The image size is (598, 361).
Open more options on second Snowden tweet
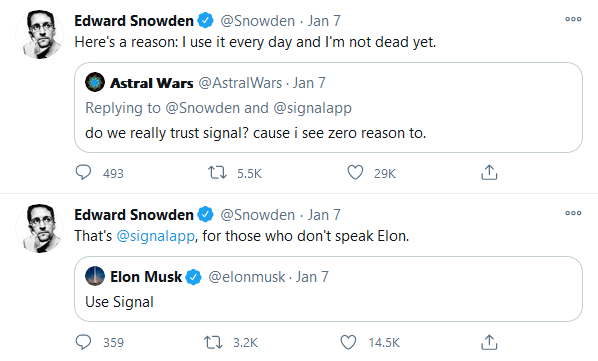point(573,213)
